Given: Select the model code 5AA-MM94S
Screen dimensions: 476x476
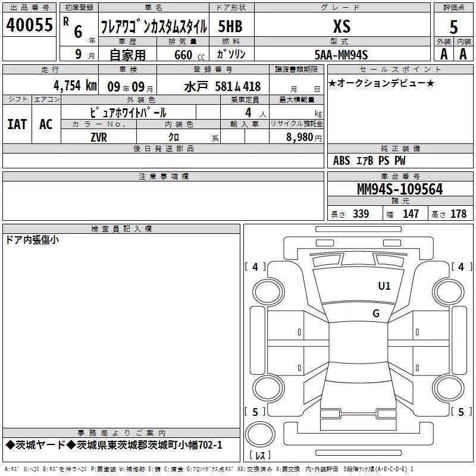Looking at the screenshot, I should pyautogui.click(x=341, y=54).
